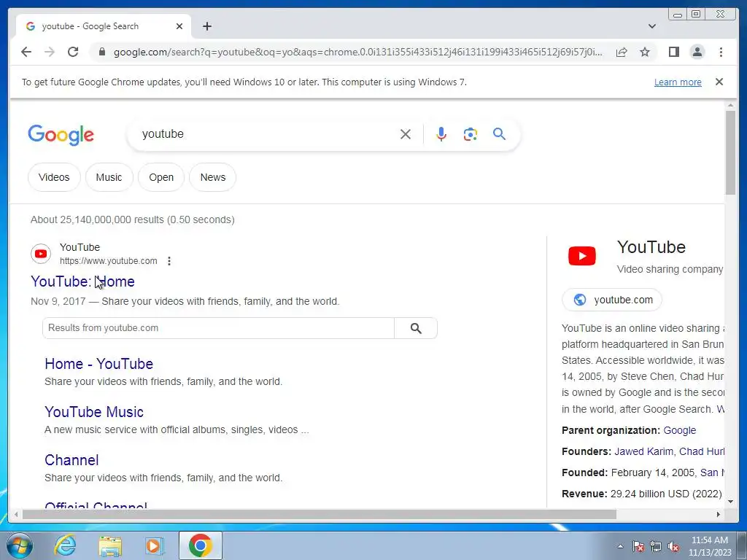Screen dimensions: 747x560
Task: Open the Windows Start menu
Action: 20,546
